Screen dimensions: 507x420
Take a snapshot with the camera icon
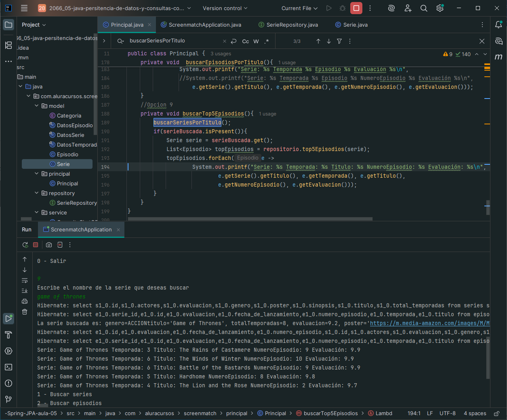49,245
